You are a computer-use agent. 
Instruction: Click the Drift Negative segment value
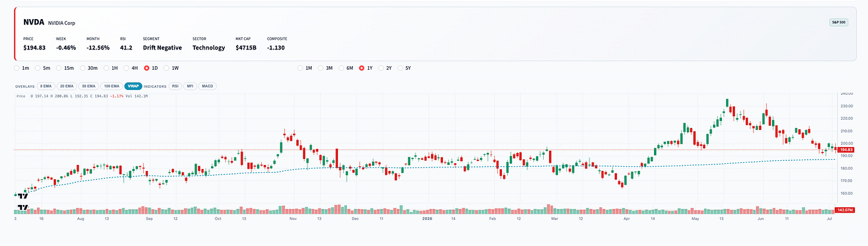[x=162, y=48]
